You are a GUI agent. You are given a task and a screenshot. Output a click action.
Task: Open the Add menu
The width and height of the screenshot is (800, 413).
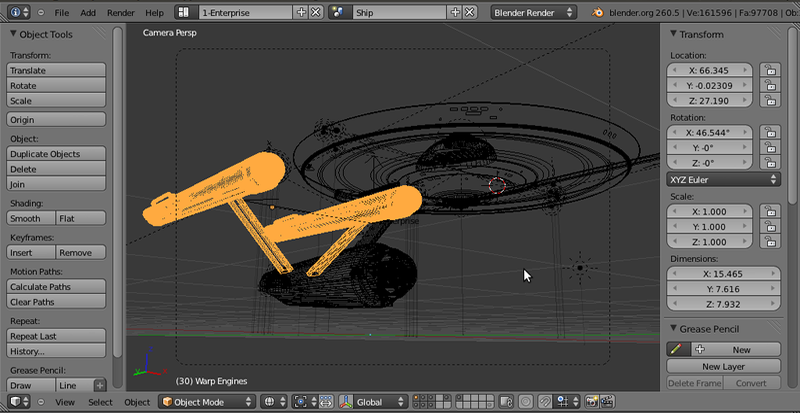pos(88,13)
